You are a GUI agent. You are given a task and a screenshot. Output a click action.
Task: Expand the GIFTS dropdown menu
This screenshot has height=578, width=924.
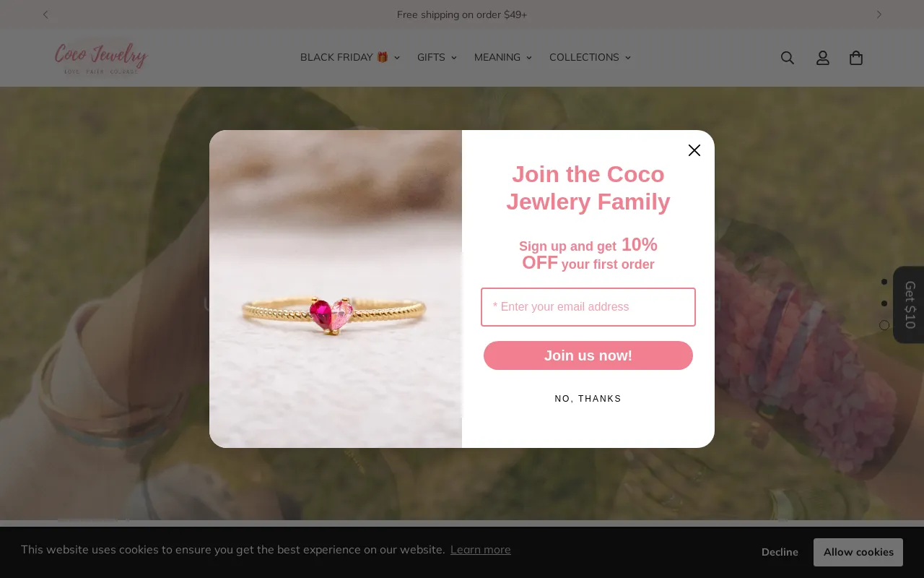tap(431, 57)
